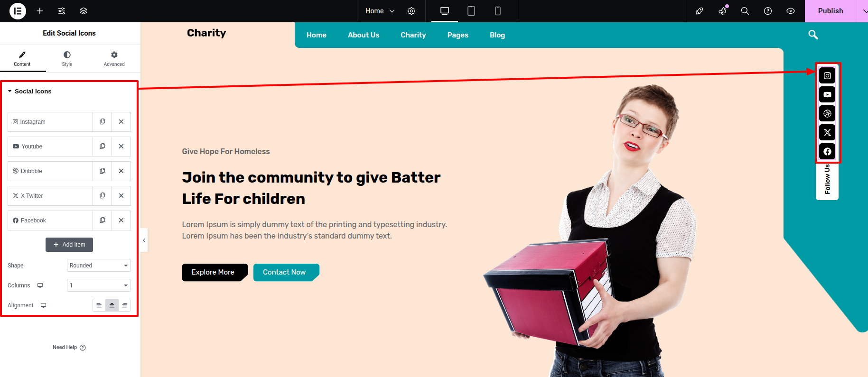Set alignment to center

click(112, 305)
